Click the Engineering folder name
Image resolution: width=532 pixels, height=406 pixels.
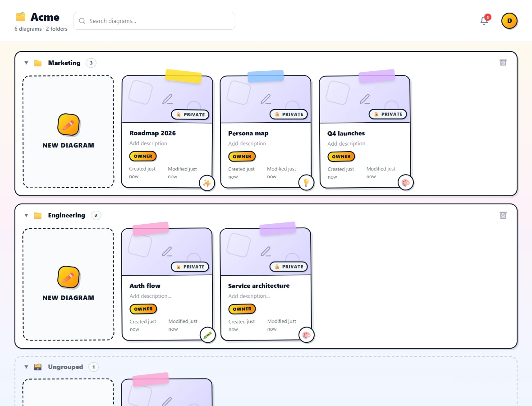point(67,215)
